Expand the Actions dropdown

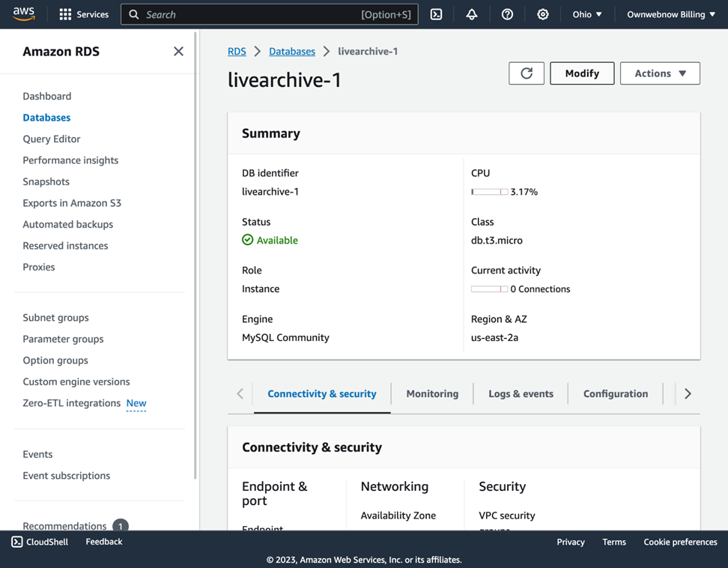pyautogui.click(x=660, y=73)
